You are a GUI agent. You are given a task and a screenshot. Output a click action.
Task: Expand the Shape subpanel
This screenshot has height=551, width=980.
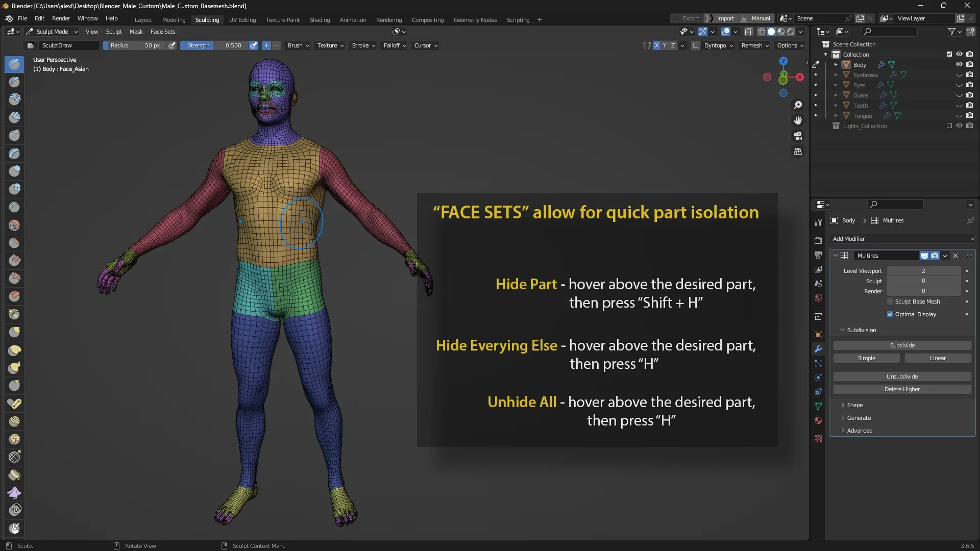point(855,405)
